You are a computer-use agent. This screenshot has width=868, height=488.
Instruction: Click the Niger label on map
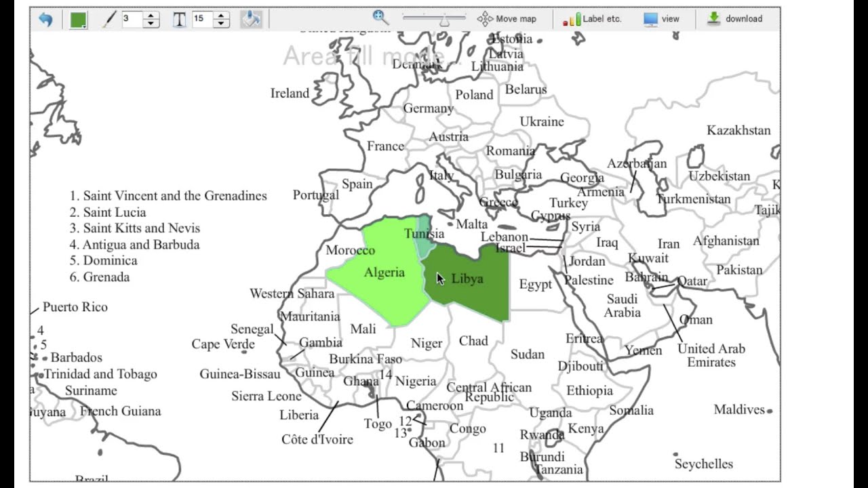pyautogui.click(x=427, y=344)
